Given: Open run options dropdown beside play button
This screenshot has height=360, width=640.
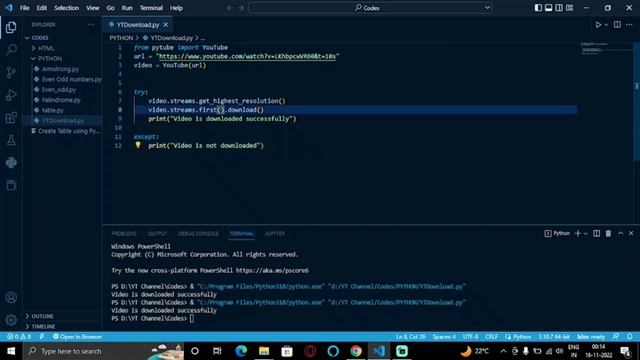Looking at the screenshot, I should pos(606,25).
